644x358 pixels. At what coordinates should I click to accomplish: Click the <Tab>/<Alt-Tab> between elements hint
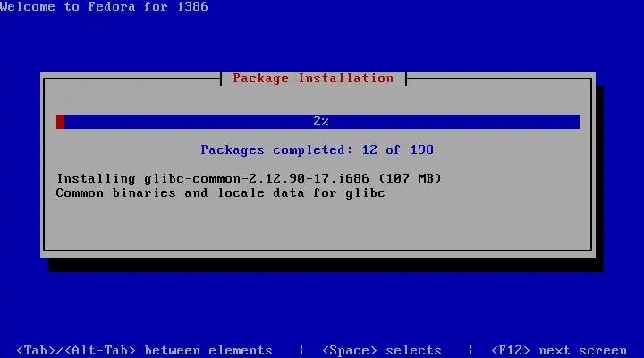tap(144, 350)
